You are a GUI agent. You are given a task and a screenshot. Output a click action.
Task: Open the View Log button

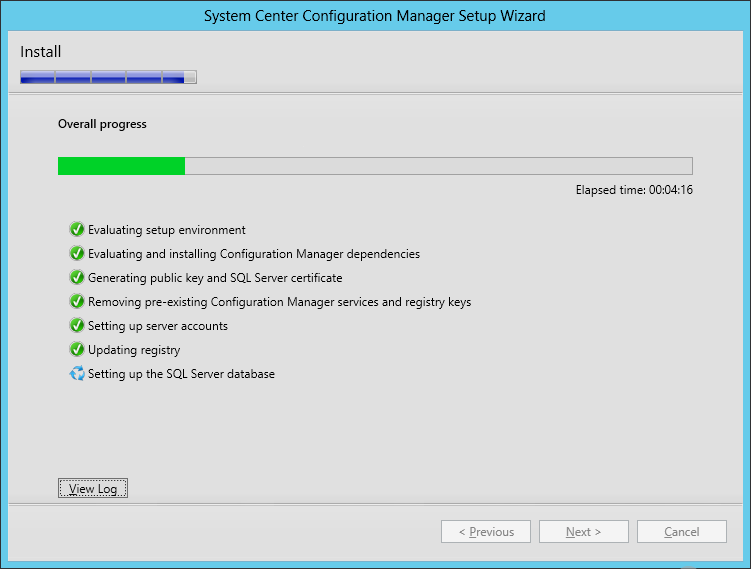[93, 488]
